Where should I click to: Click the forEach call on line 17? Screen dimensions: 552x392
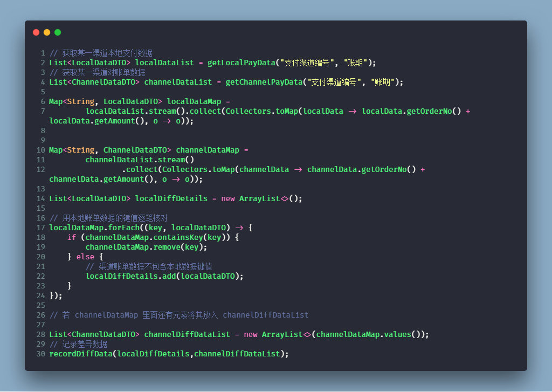click(123, 228)
